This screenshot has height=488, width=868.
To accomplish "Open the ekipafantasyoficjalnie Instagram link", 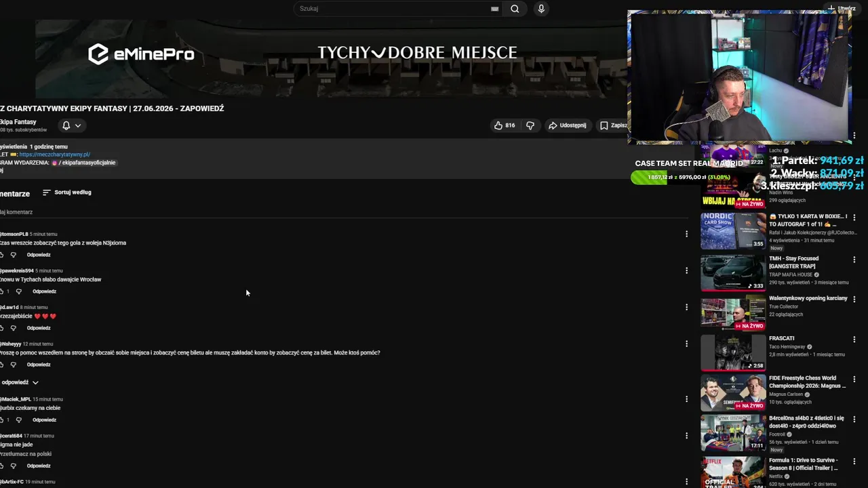I will pyautogui.click(x=83, y=163).
